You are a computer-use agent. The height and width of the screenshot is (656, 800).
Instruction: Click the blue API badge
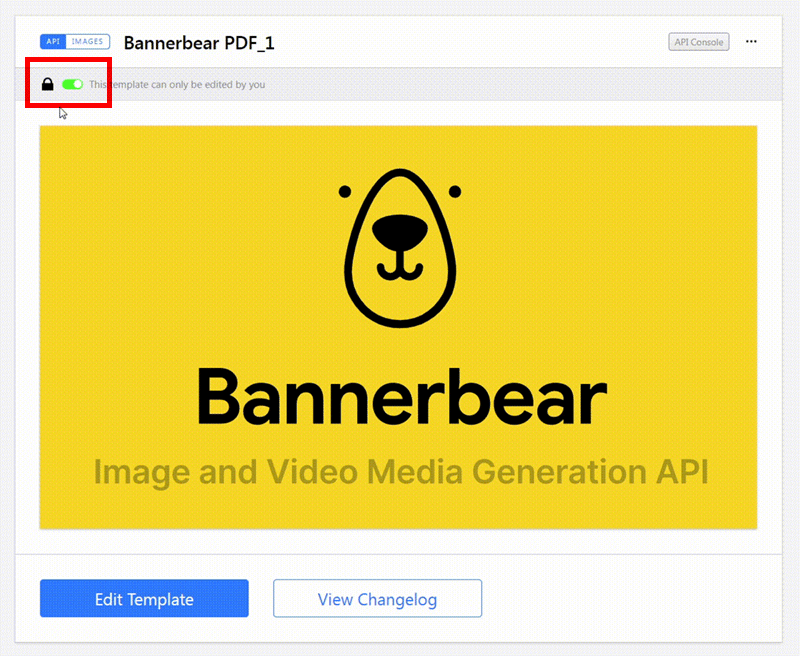click(54, 42)
